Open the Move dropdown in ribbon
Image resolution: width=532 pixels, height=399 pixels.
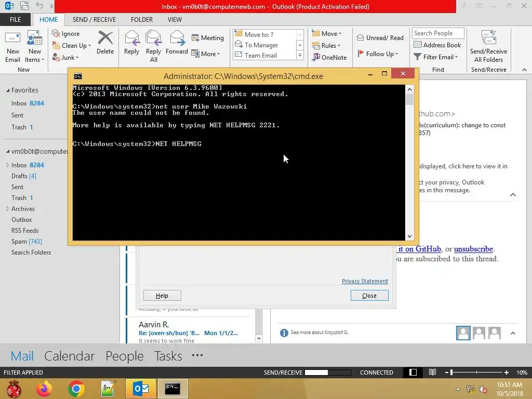[x=327, y=34]
